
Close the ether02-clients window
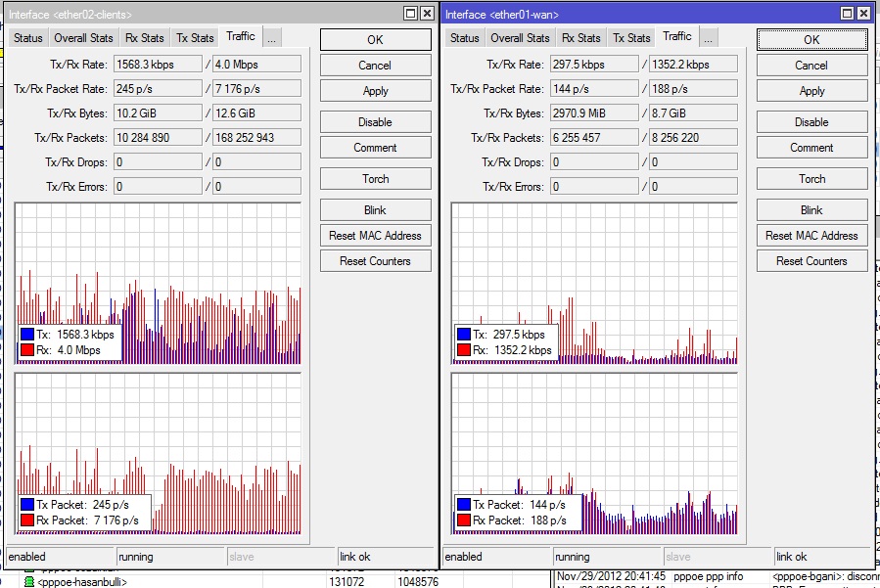[427, 14]
